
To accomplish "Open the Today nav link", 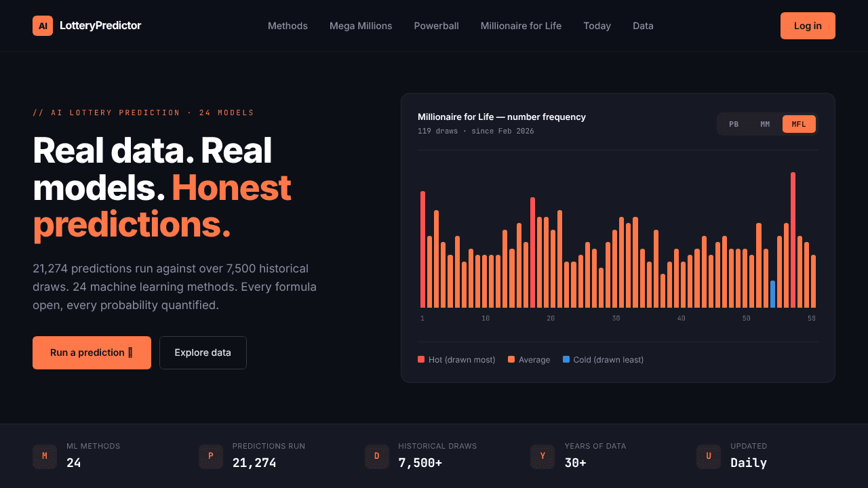I will pos(597,26).
